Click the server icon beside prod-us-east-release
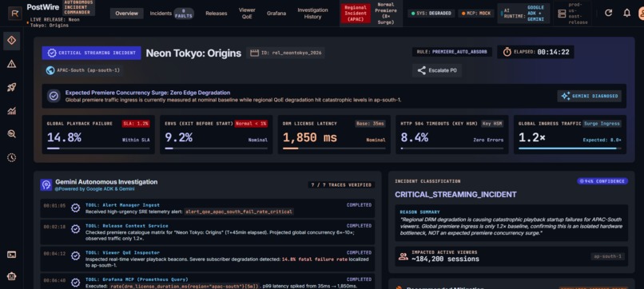This screenshot has width=644, height=289. pyautogui.click(x=562, y=14)
